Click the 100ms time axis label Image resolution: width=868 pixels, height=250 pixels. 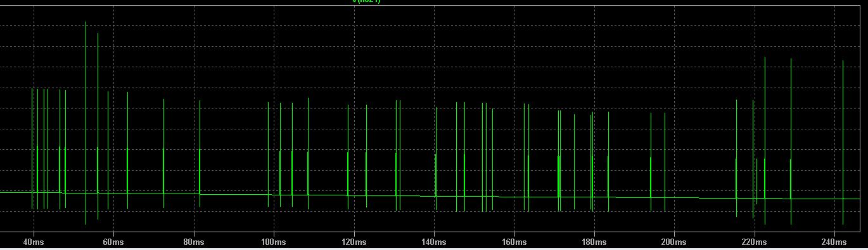273,242
